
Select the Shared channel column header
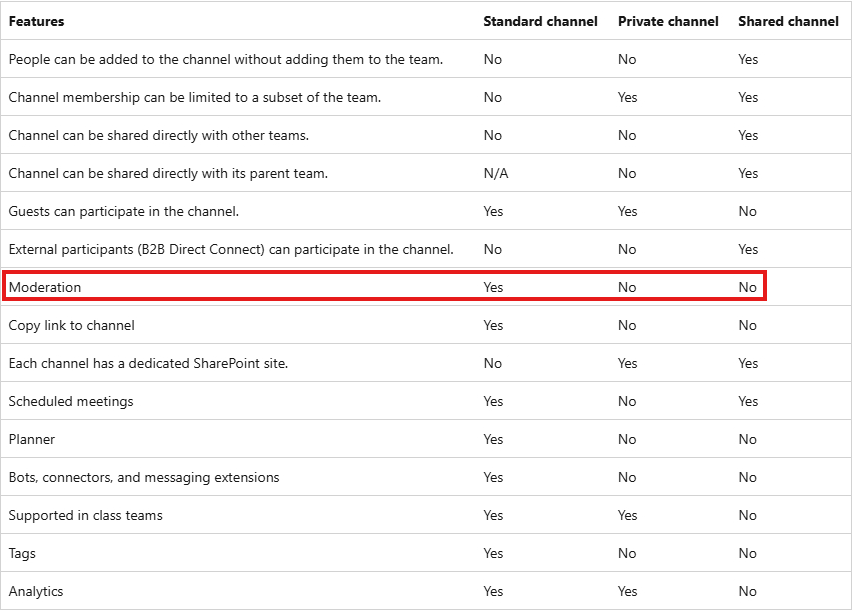pyautogui.click(x=788, y=21)
